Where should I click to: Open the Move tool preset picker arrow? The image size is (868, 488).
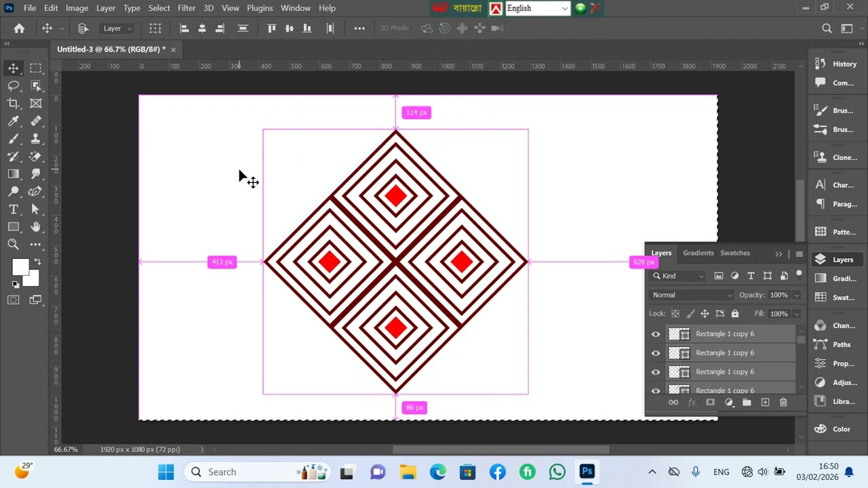coord(61,28)
